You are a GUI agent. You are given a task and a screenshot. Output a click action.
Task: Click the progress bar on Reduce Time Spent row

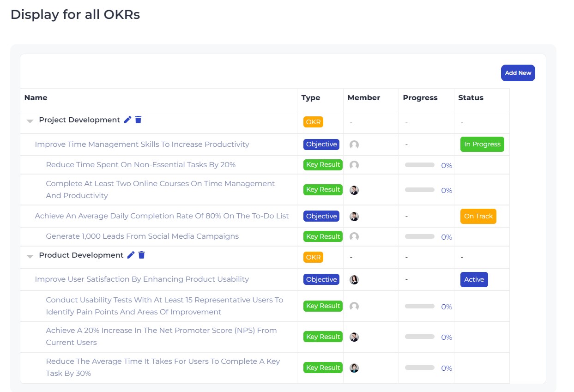pyautogui.click(x=419, y=164)
